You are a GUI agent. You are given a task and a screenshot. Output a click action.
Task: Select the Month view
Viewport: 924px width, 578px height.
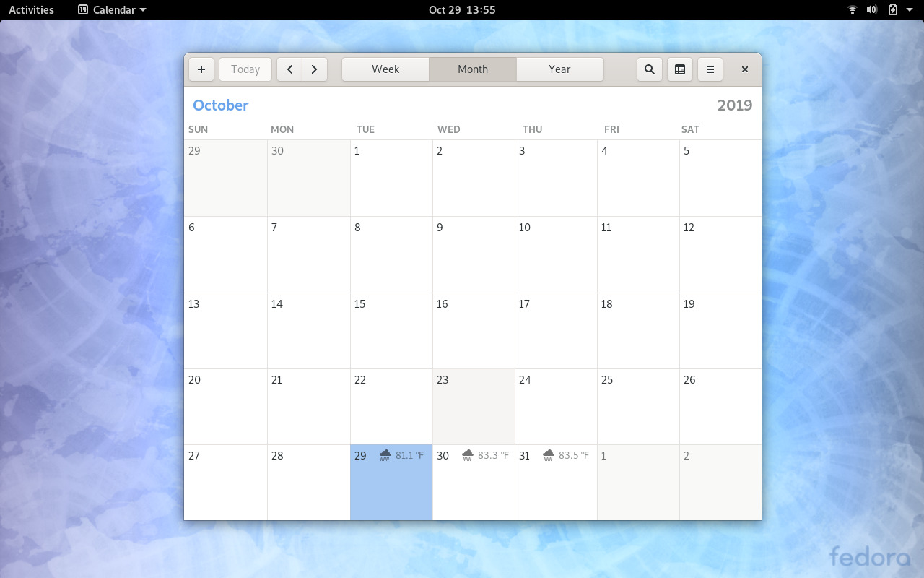pos(472,69)
